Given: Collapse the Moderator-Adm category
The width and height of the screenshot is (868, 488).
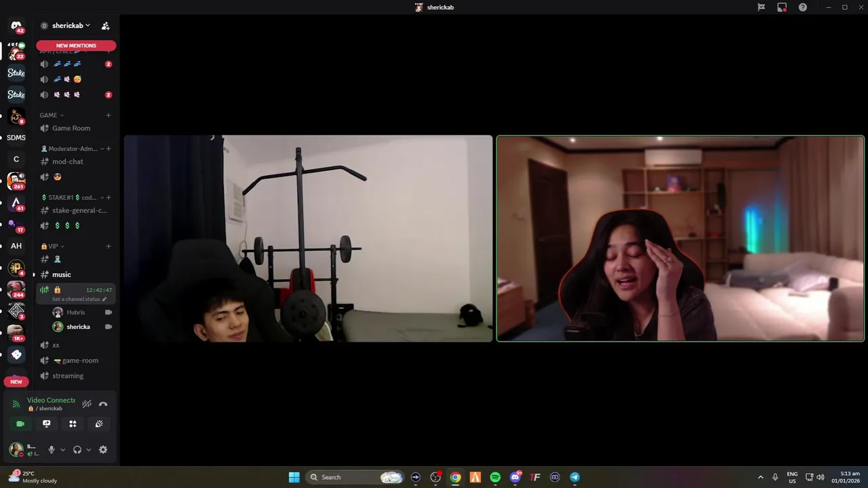Looking at the screenshot, I should pyautogui.click(x=73, y=148).
